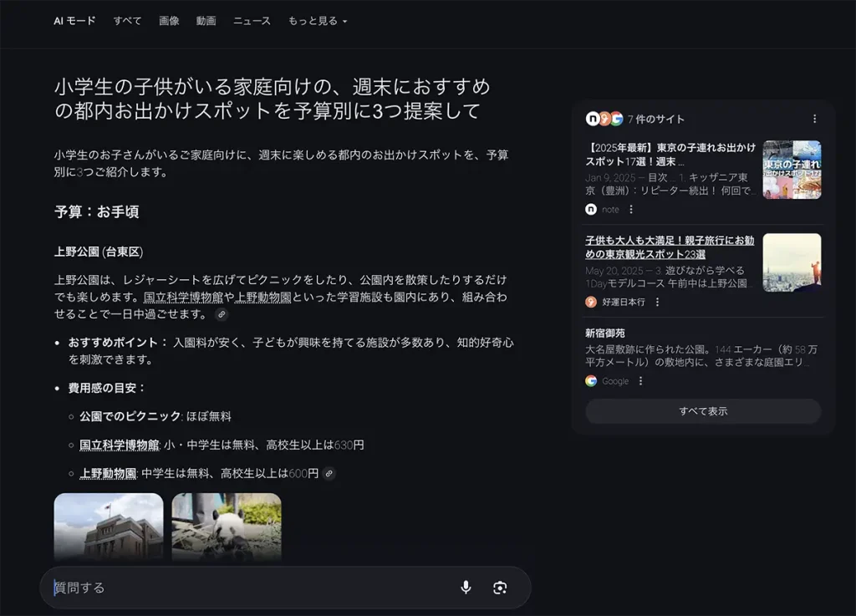This screenshot has width=856, height=616.
Task: Open the ニュース search tab
Action: (252, 21)
